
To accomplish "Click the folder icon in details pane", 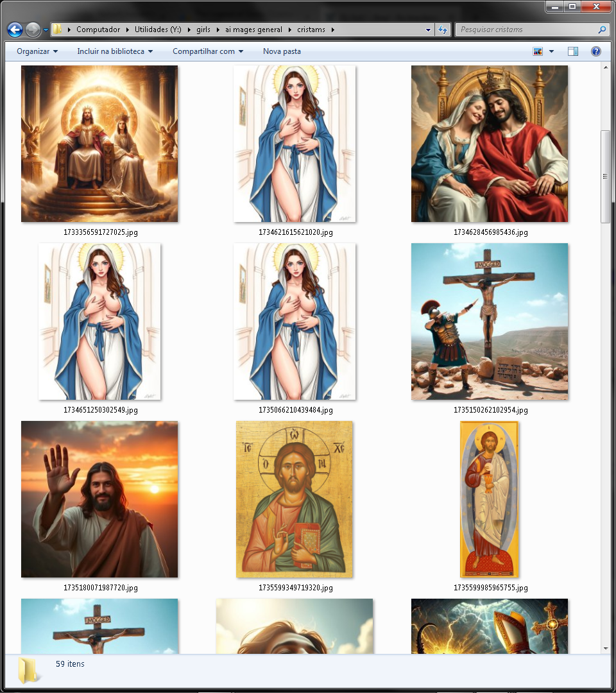I will pos(28,671).
